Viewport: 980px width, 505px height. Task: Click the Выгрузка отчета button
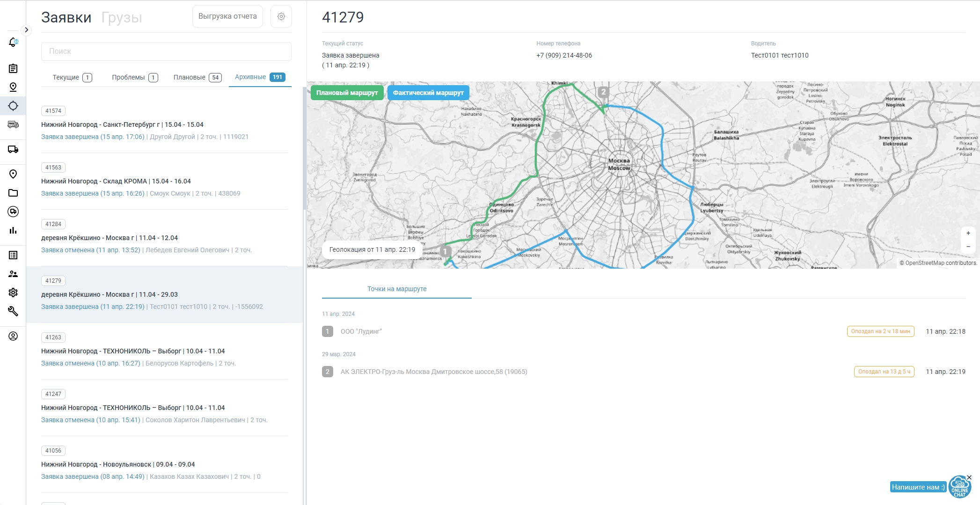pos(227,16)
